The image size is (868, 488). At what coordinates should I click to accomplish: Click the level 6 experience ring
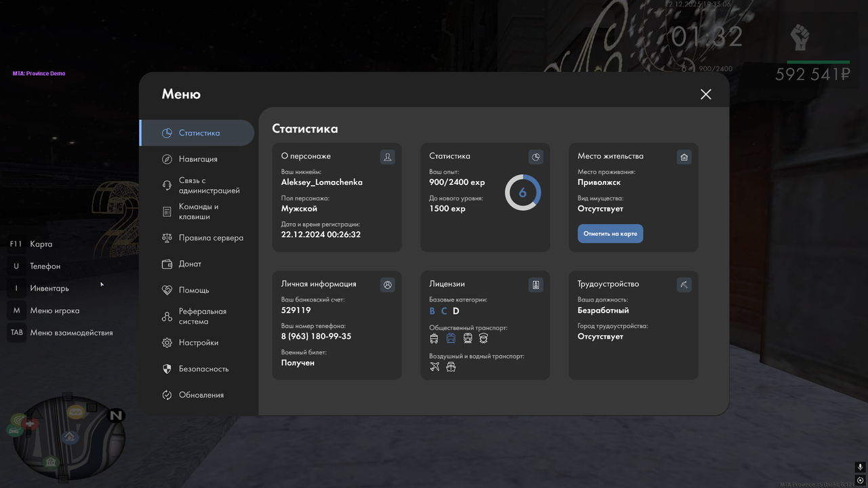[523, 192]
